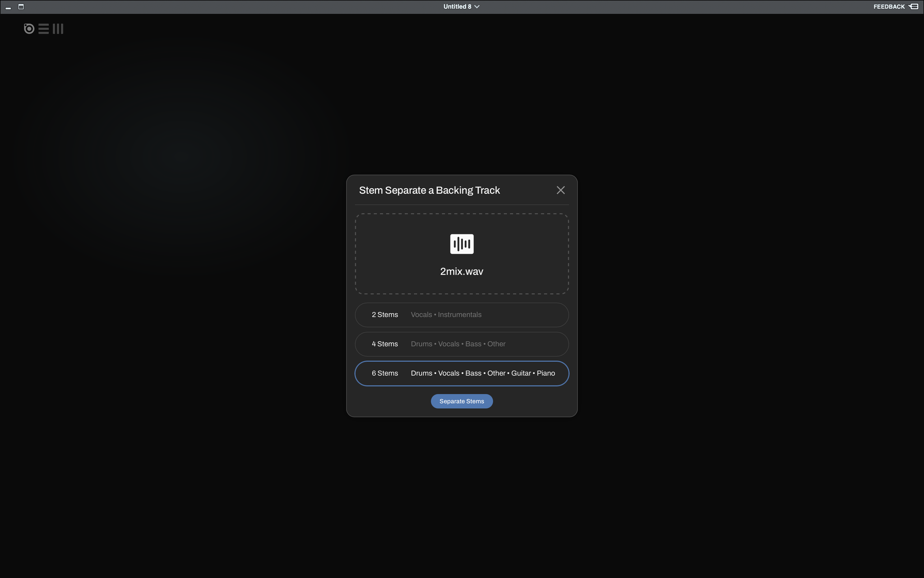This screenshot has height=578, width=924.
Task: Click the Separate Stems button
Action: [x=462, y=401]
